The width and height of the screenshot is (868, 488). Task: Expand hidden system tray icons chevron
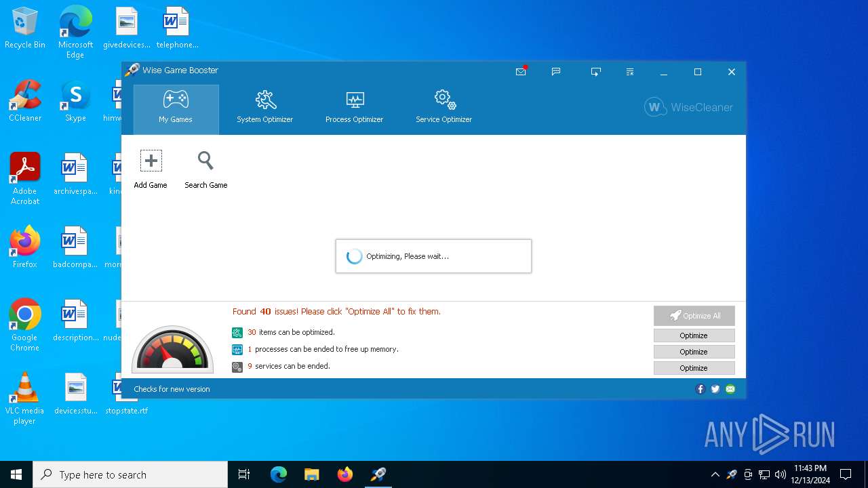point(715,474)
